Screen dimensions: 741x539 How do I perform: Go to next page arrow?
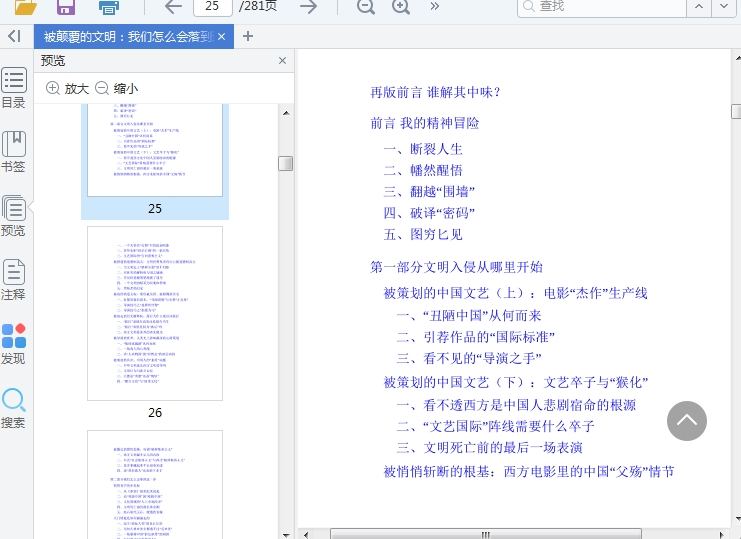tap(309, 7)
